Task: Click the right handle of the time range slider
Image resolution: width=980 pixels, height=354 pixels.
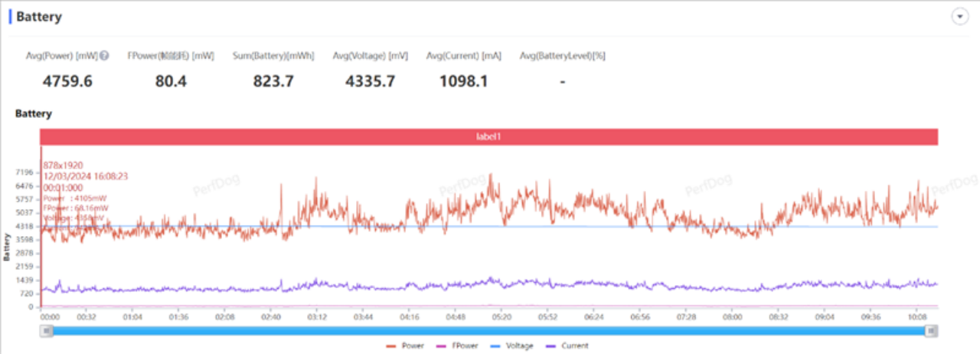Action: point(932,330)
